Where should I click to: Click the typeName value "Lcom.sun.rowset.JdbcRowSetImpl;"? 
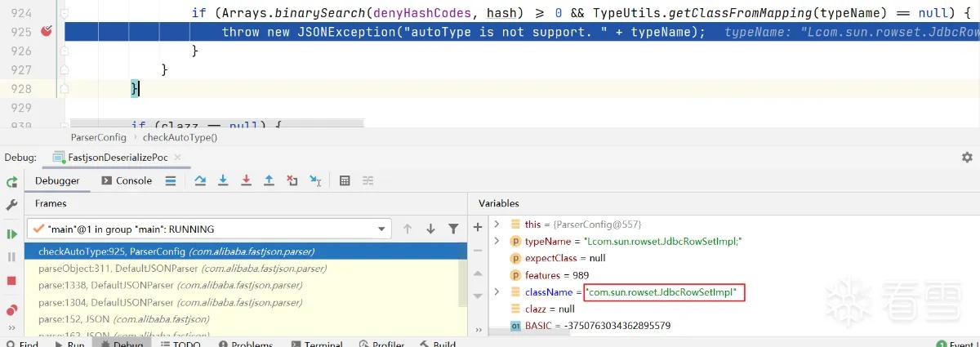[662, 241]
